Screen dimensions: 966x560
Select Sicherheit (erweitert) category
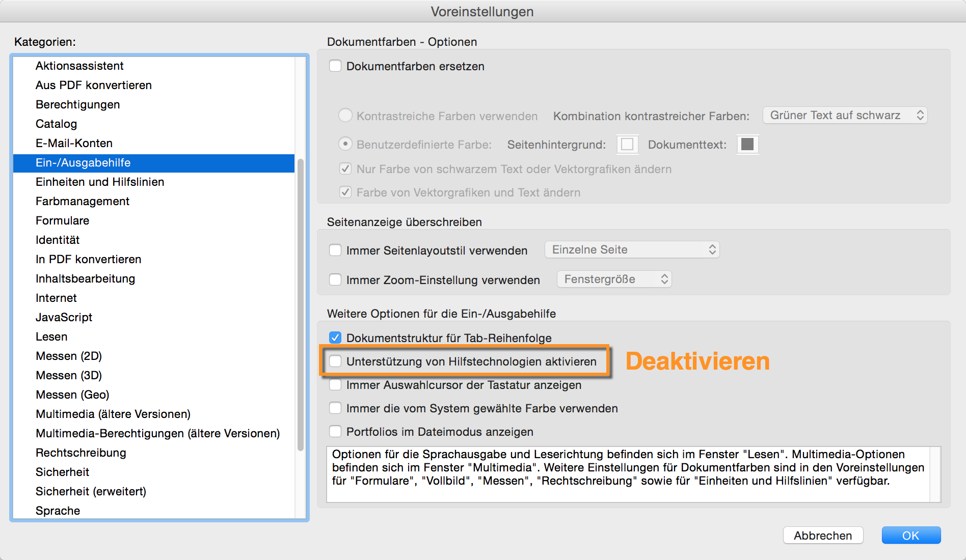[x=154, y=491]
